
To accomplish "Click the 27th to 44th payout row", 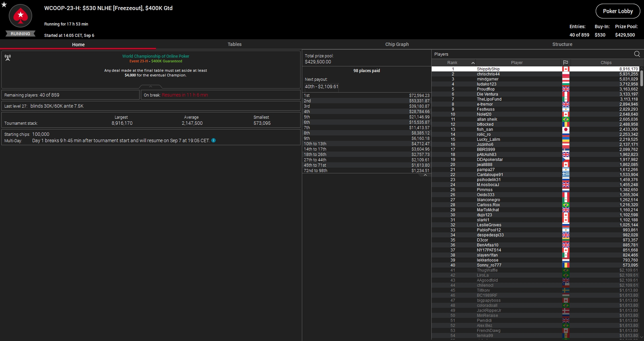I will [367, 160].
